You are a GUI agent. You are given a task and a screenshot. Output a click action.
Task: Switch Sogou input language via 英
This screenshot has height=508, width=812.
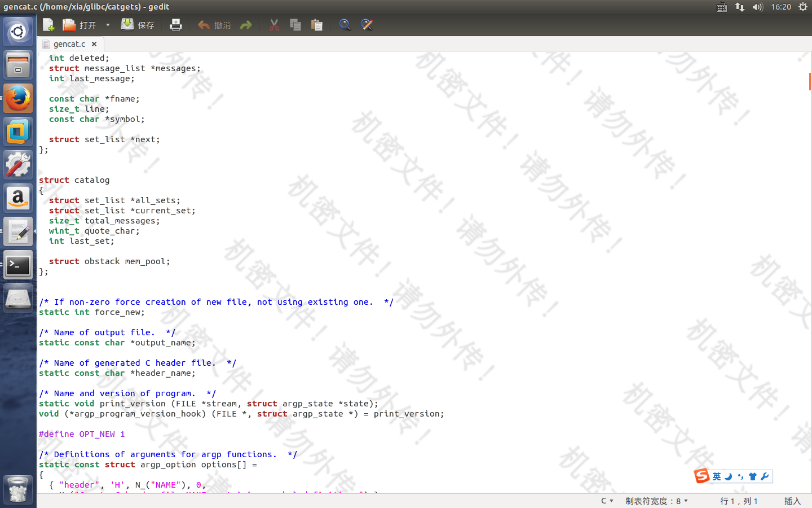coord(717,476)
